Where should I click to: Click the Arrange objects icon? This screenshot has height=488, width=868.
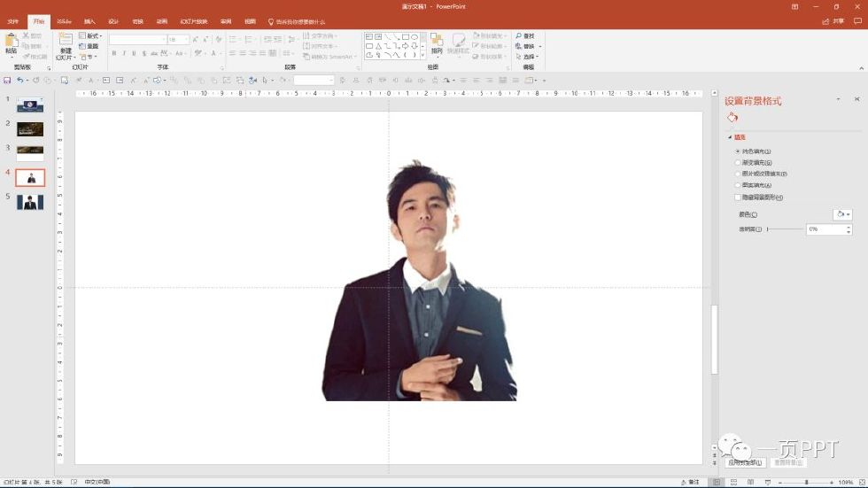[x=437, y=41]
